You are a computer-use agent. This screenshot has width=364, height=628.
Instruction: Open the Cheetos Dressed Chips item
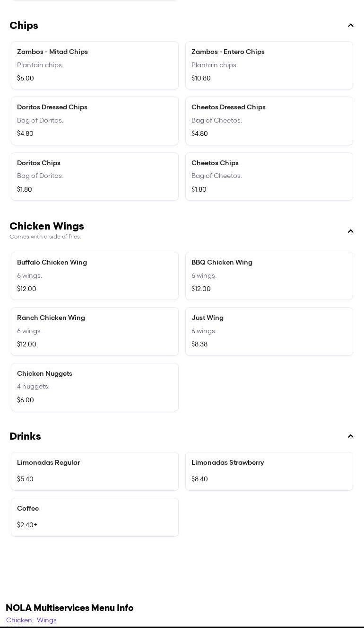pos(269,121)
